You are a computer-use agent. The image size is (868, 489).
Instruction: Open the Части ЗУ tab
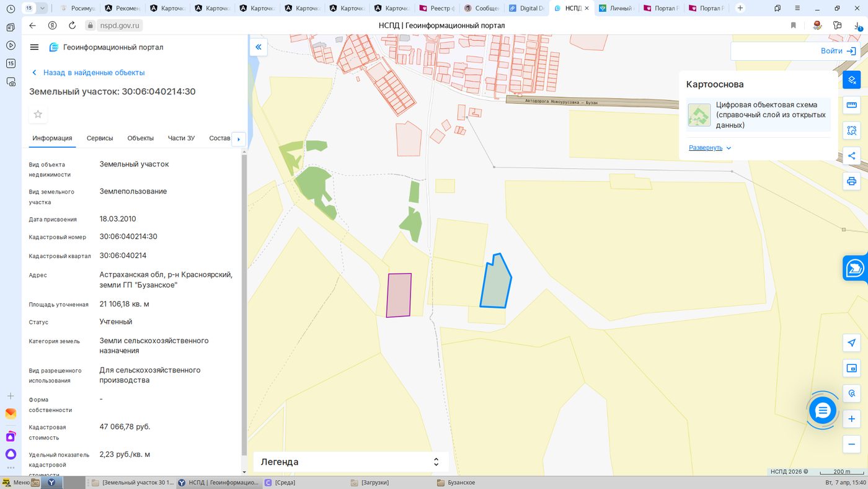tap(181, 138)
